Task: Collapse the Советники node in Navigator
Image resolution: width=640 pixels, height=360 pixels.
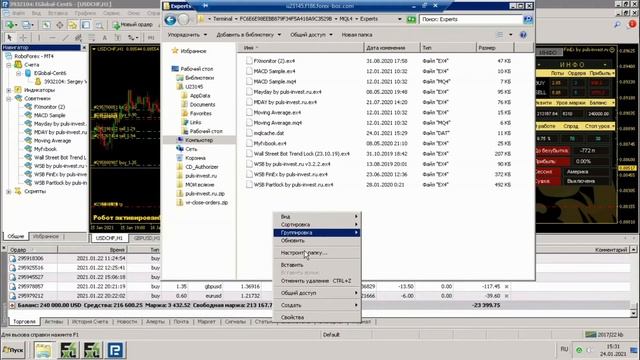Action: click(9, 99)
